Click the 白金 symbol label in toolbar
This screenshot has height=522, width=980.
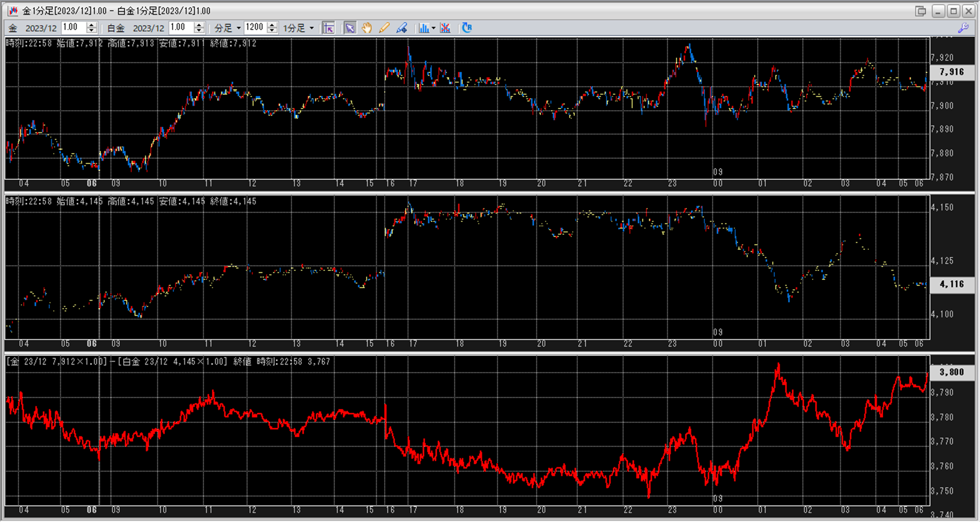coord(116,28)
